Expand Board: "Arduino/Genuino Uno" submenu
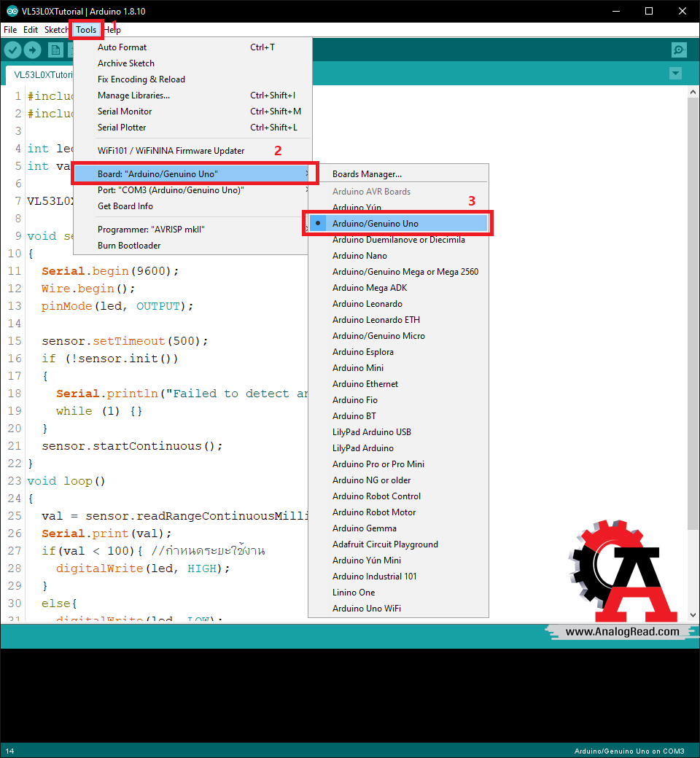The width and height of the screenshot is (700, 758). click(192, 173)
